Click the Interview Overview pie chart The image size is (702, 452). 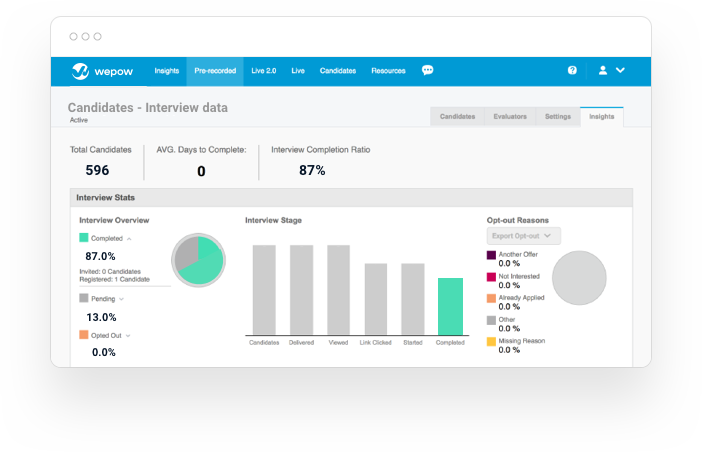click(198, 260)
